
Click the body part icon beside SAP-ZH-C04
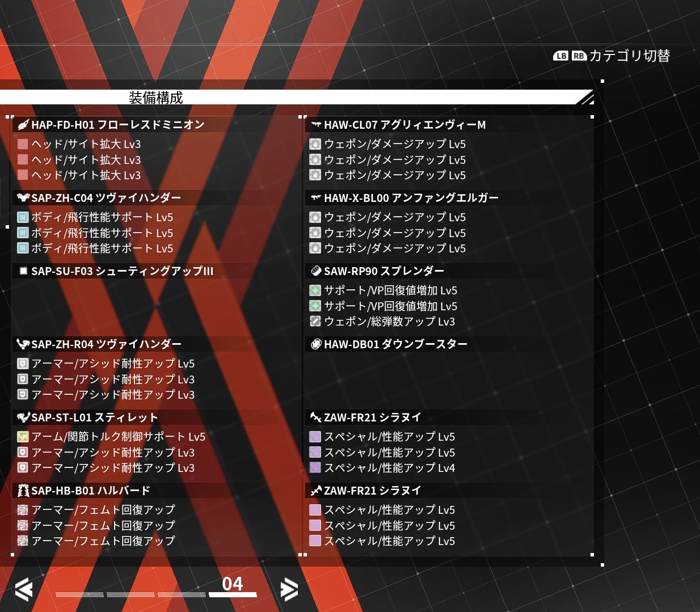point(23,198)
